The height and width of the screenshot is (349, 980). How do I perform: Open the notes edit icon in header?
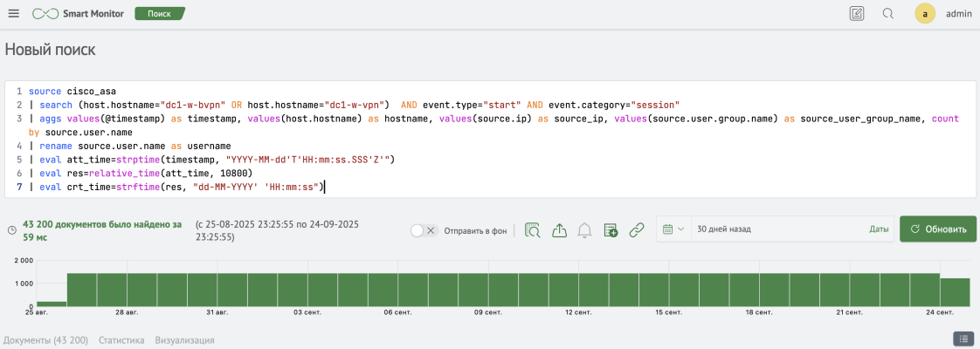pos(857,14)
